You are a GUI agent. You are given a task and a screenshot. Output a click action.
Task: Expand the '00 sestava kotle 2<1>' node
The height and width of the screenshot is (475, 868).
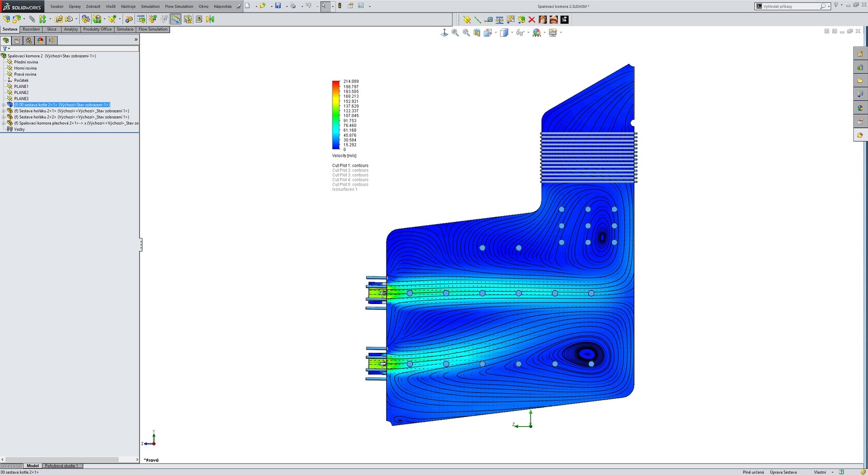coord(3,105)
